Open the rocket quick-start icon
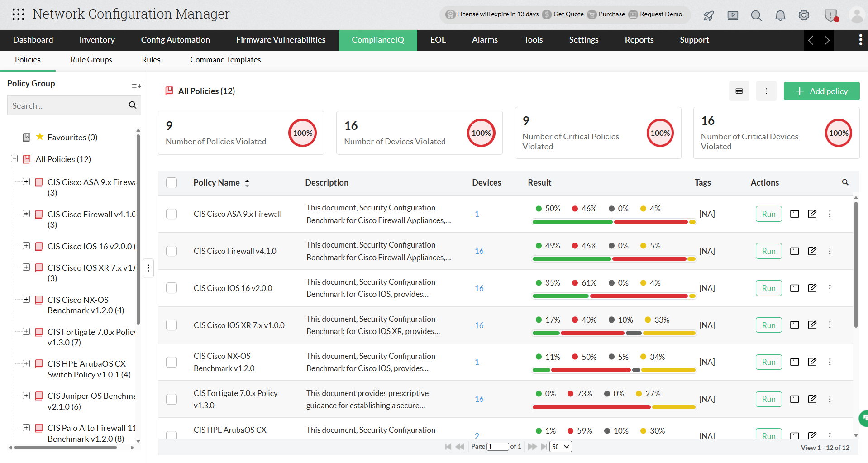868x463 pixels. click(709, 16)
